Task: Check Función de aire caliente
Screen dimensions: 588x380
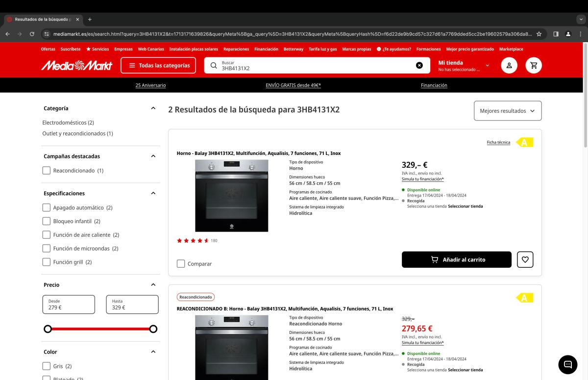Action: click(47, 235)
